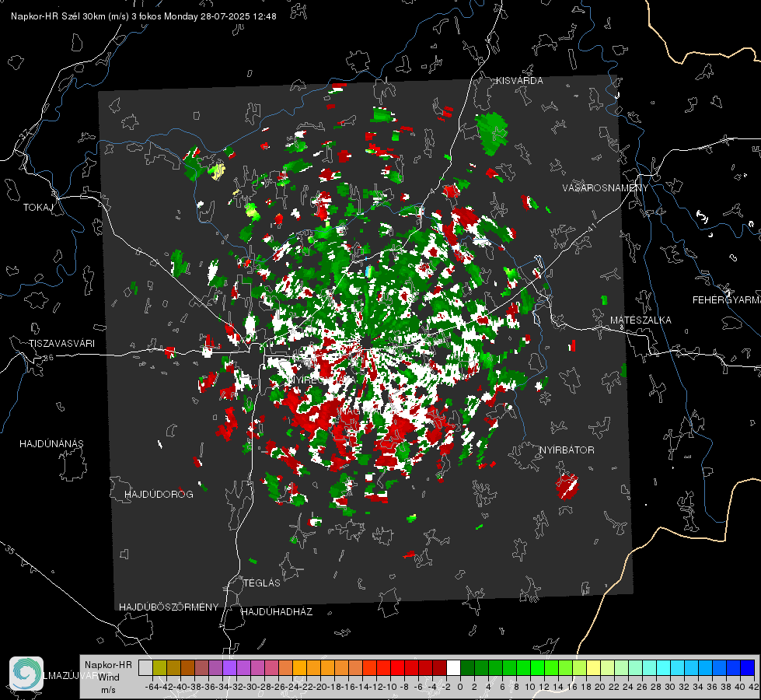Click the 'Napkor-HR' legend label
761x700 pixels.
pos(108,664)
